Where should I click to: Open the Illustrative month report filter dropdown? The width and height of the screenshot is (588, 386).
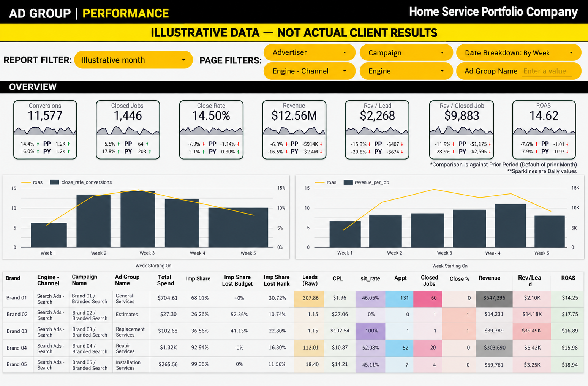click(x=133, y=60)
